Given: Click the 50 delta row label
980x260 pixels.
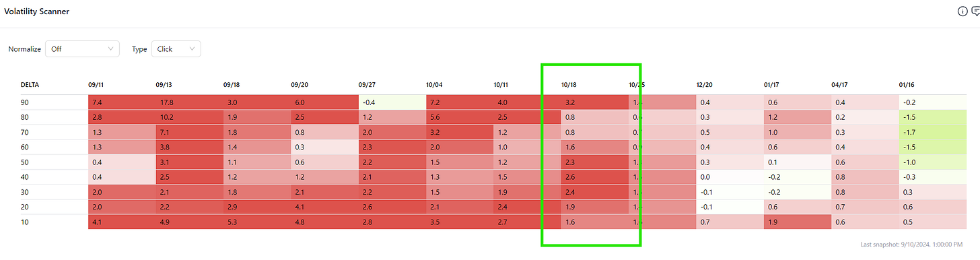Looking at the screenshot, I should click(26, 162).
